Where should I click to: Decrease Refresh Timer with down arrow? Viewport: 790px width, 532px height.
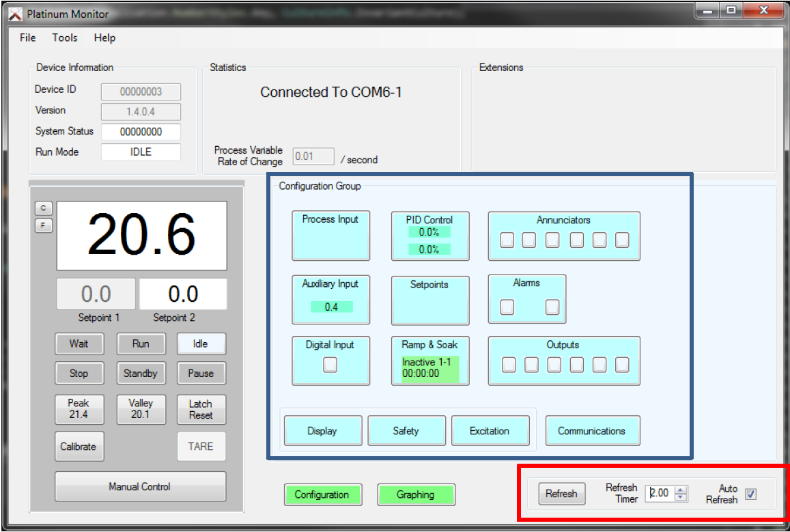point(681,497)
